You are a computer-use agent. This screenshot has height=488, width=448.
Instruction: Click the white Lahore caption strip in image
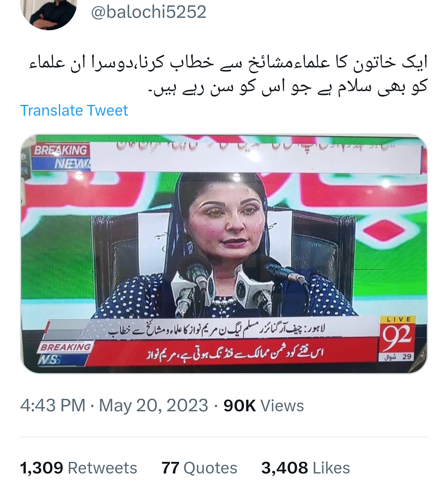(x=216, y=329)
